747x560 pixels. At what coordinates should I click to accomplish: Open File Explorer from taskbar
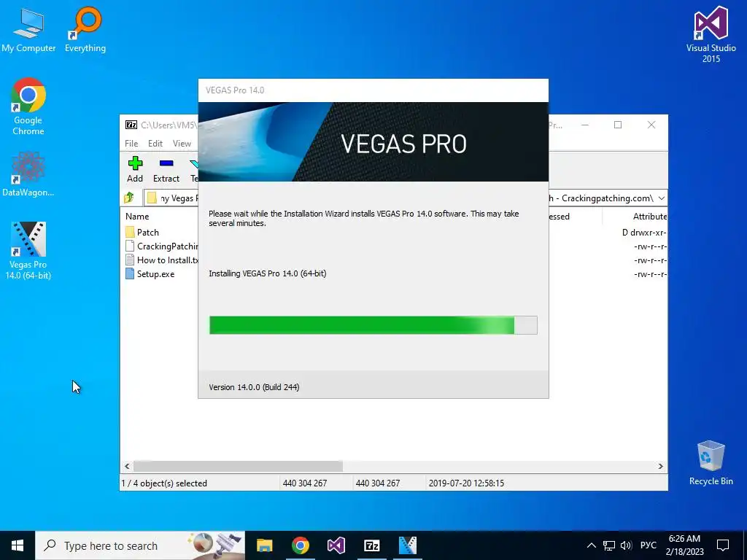coord(264,545)
